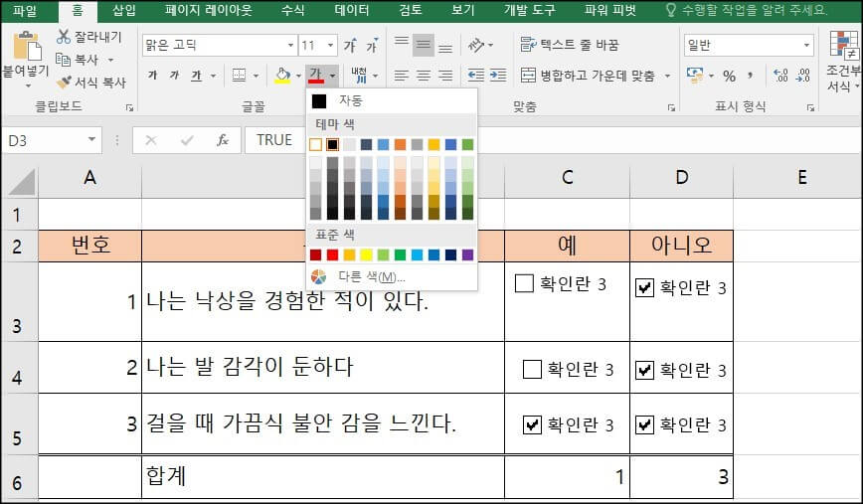Click the increase decimal icon
The image size is (863, 504).
(x=780, y=76)
